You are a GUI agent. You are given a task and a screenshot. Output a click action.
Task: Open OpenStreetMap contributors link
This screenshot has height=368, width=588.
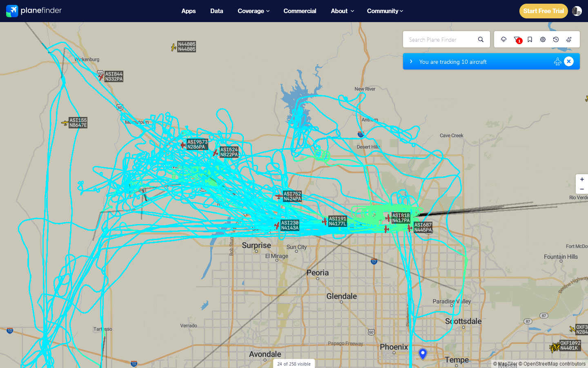pyautogui.click(x=552, y=364)
